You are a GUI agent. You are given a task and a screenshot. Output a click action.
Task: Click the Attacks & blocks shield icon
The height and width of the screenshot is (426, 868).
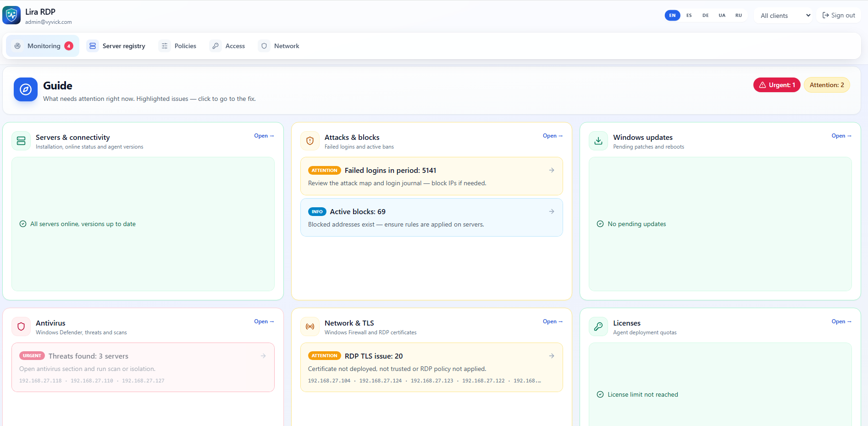pos(310,141)
